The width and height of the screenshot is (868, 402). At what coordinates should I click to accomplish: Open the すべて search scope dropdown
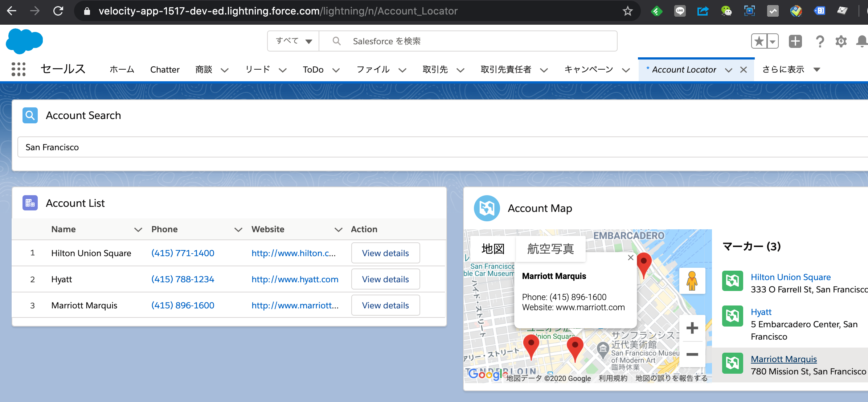[x=293, y=41]
